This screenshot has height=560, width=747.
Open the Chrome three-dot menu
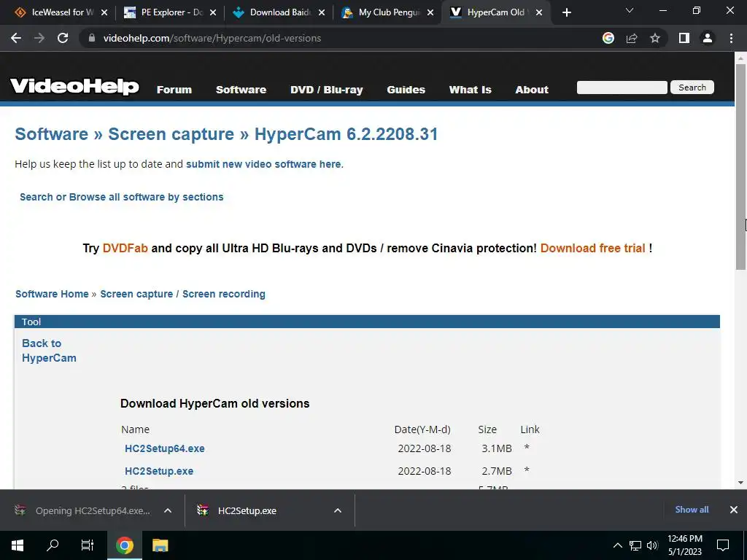pos(731,38)
